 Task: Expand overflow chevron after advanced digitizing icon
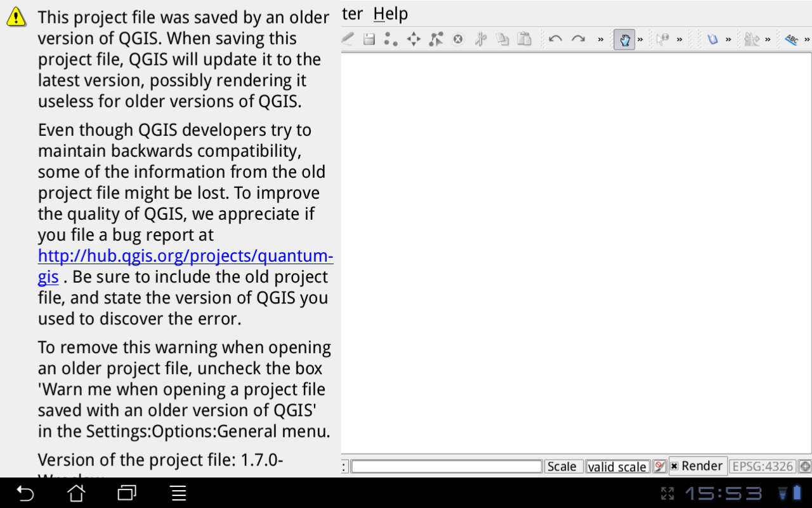768,39
